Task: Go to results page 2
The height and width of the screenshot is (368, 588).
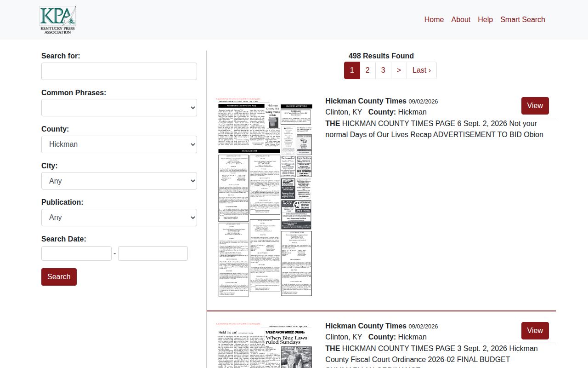Action: (x=367, y=70)
